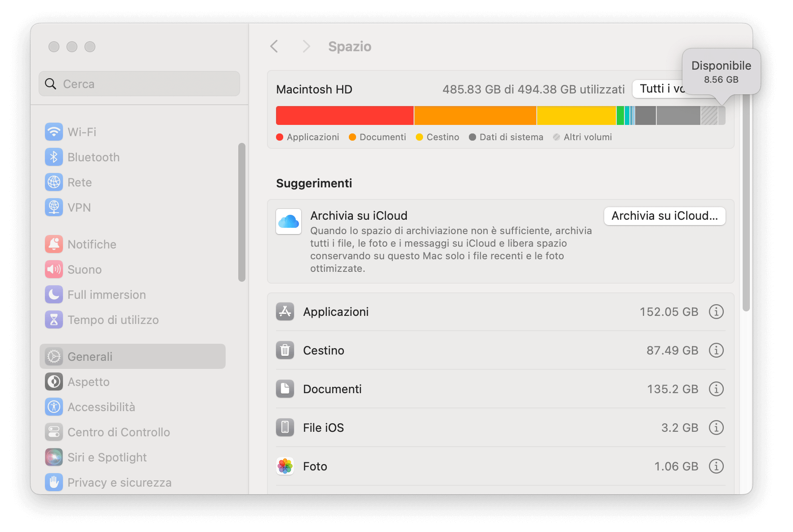This screenshot has width=793, height=532.
Task: Open Aspetto settings label
Action: [x=89, y=381]
